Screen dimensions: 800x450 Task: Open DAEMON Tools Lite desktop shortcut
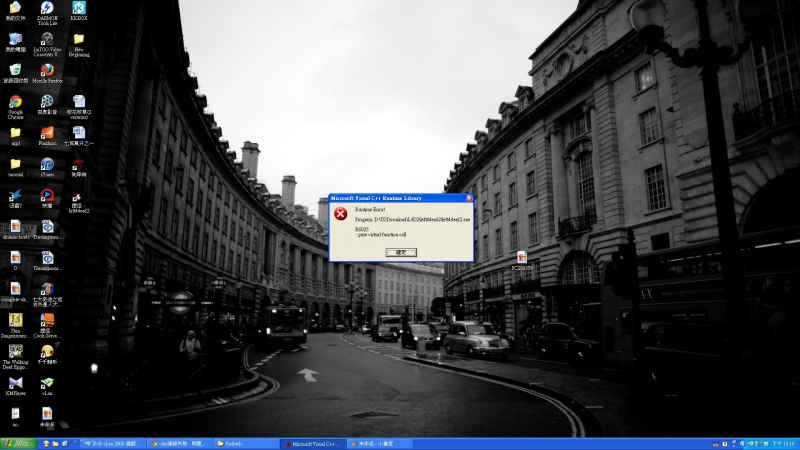47,13
